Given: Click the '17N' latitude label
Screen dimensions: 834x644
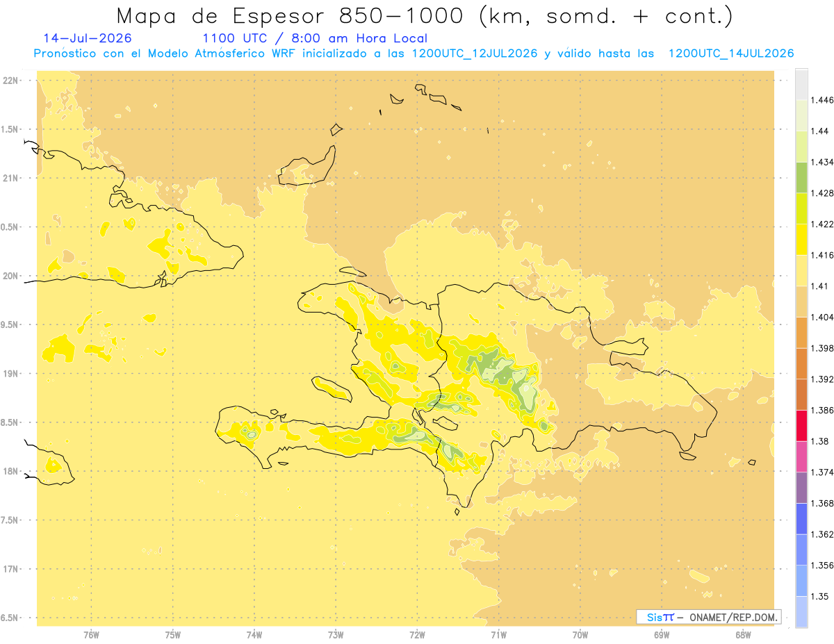Looking at the screenshot, I should [11, 569].
